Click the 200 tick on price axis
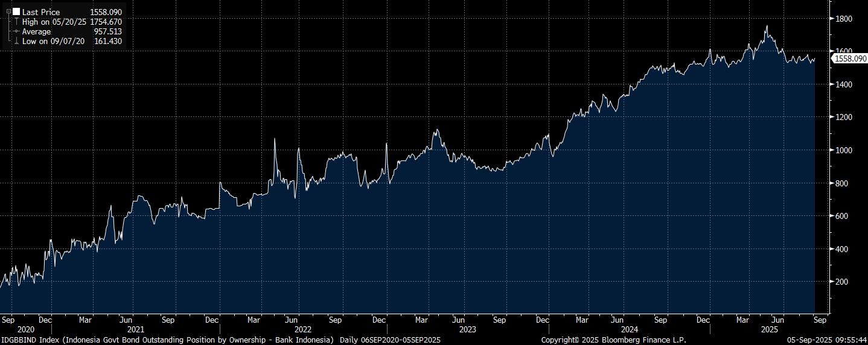This screenshot has height=345, width=868. [x=842, y=282]
